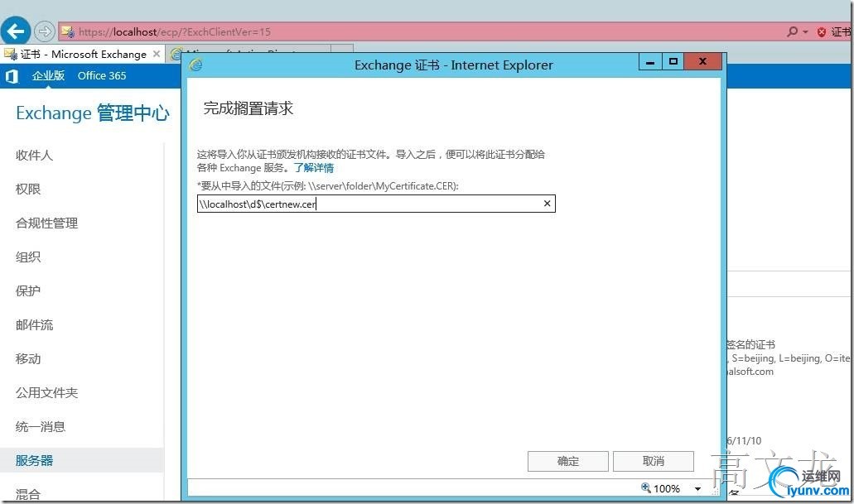Click the search magnifier icon in address bar
Screen dimensions: 854x504
pos(792,31)
